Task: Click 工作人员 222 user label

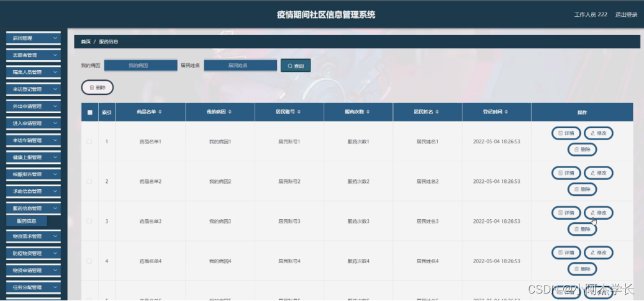Action: [x=591, y=15]
